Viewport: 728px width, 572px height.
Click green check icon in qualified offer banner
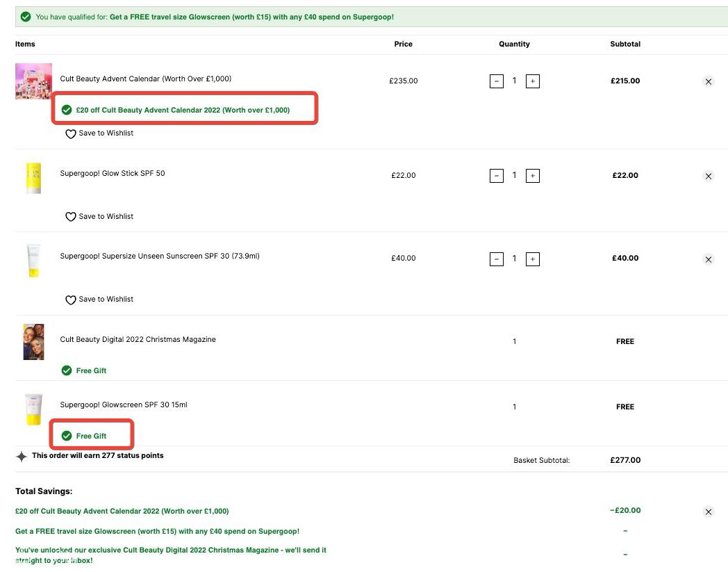point(26,17)
